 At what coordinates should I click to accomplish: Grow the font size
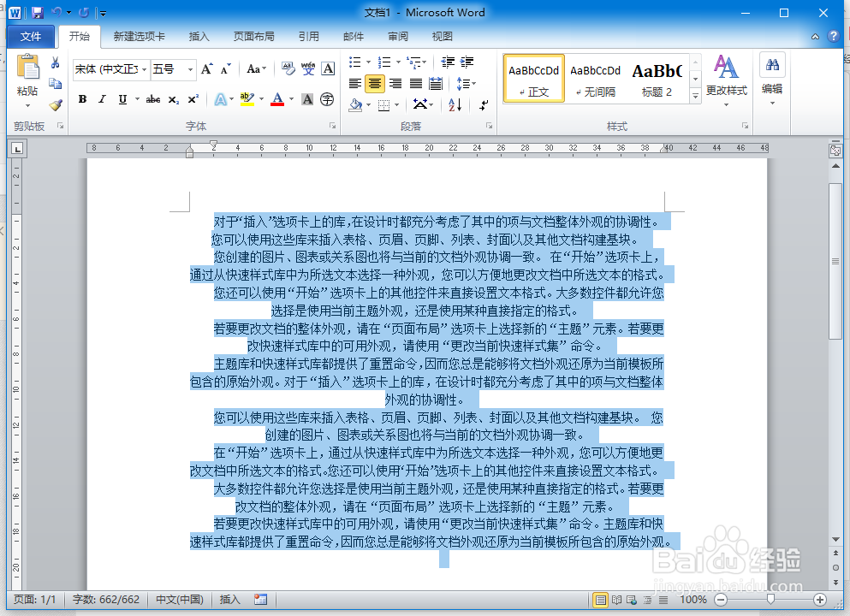click(206, 68)
